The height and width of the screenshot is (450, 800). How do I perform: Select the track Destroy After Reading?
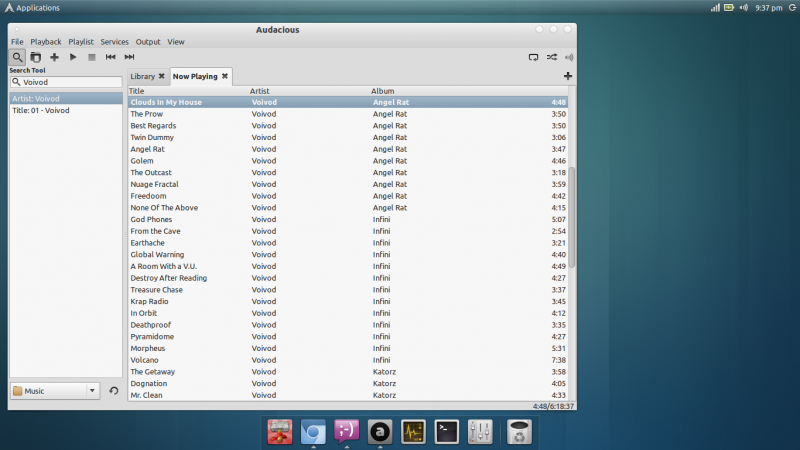pyautogui.click(x=347, y=279)
